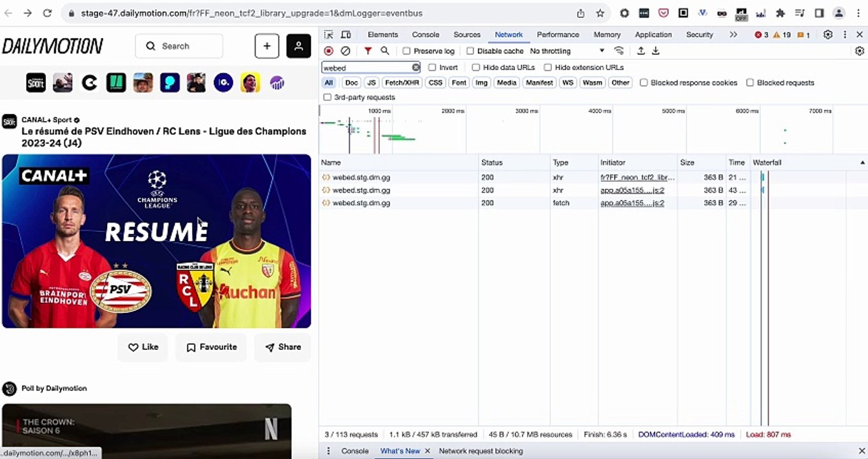Viewport: 868px width, 459px height.
Task: Open the No throttling dropdown
Action: [x=567, y=51]
